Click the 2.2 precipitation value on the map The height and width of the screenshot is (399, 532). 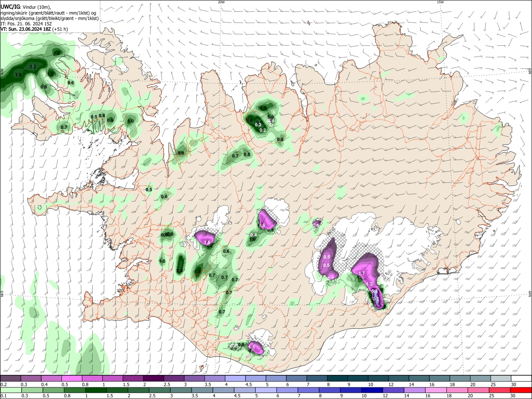pyautogui.click(x=34, y=66)
